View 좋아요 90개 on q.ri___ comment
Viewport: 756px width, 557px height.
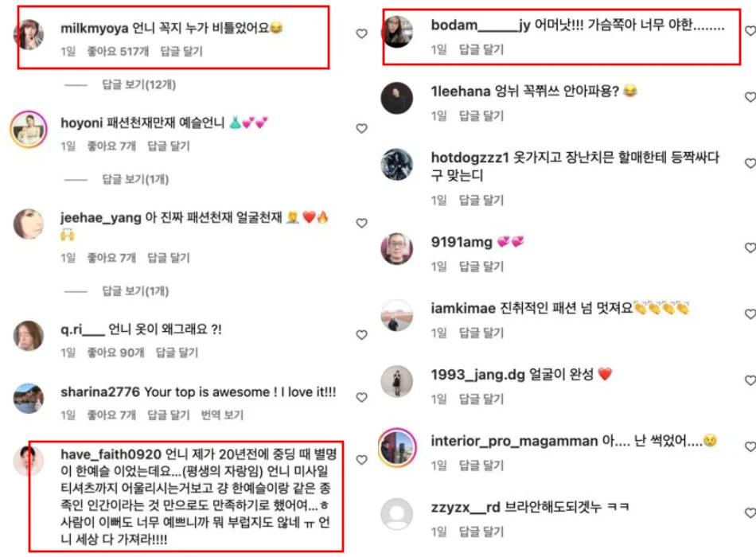[115, 353]
